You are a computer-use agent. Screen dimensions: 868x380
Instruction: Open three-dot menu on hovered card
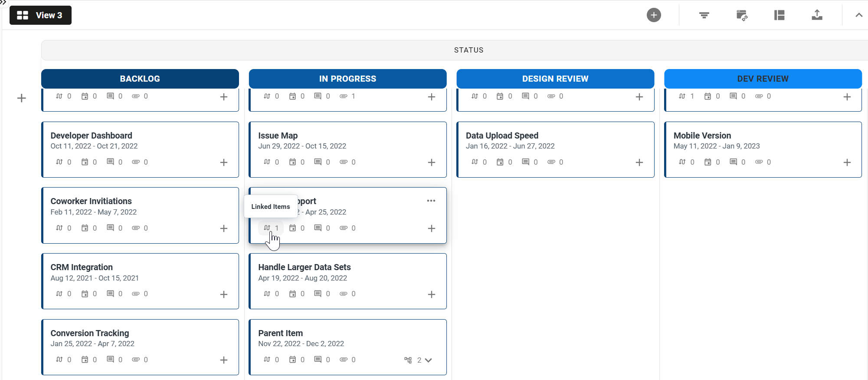(x=431, y=201)
